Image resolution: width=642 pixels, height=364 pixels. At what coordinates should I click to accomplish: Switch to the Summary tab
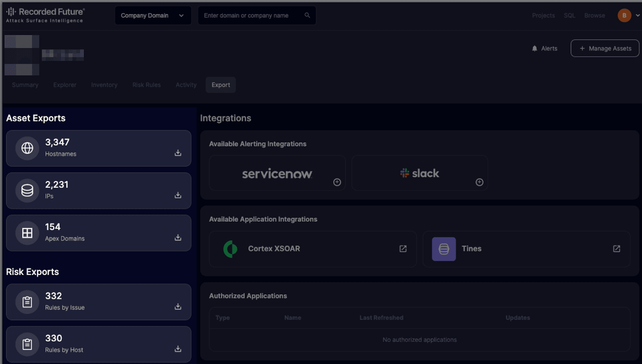pyautogui.click(x=25, y=85)
